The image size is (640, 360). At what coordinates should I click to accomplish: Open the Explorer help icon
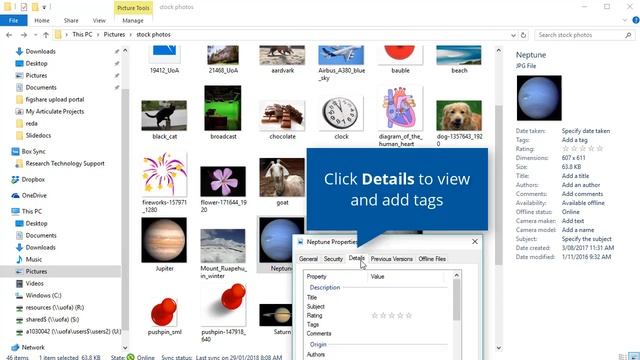tap(636, 20)
